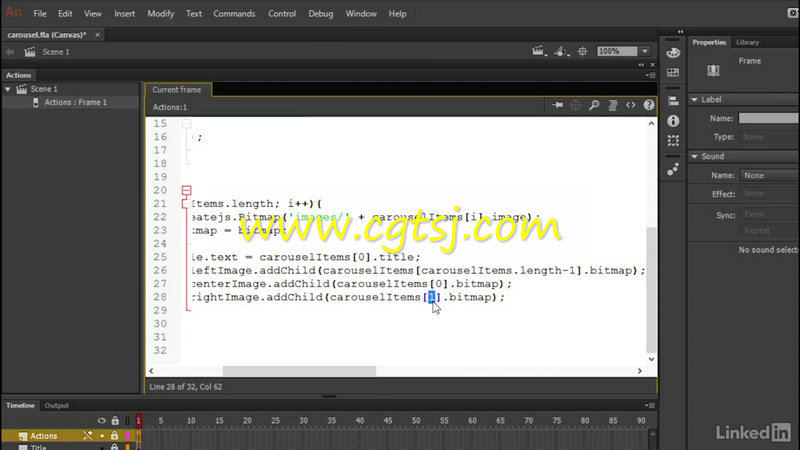Image resolution: width=800 pixels, height=450 pixels.
Task: Click the Actions layer icon in timeline
Action: [23, 436]
